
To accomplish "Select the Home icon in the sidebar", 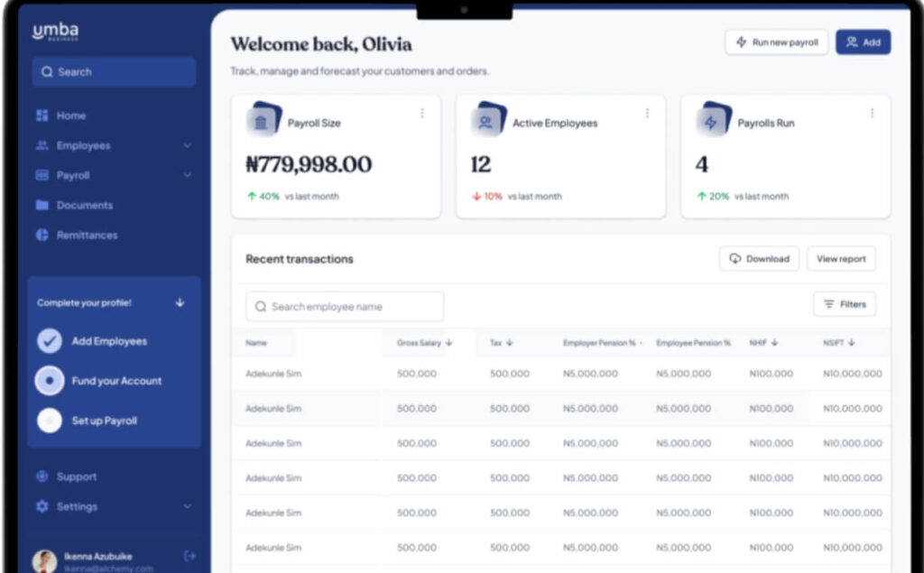I will pos(41,116).
